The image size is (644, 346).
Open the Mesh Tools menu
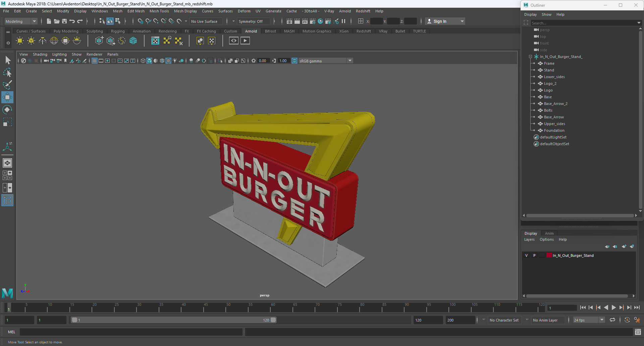pyautogui.click(x=159, y=11)
